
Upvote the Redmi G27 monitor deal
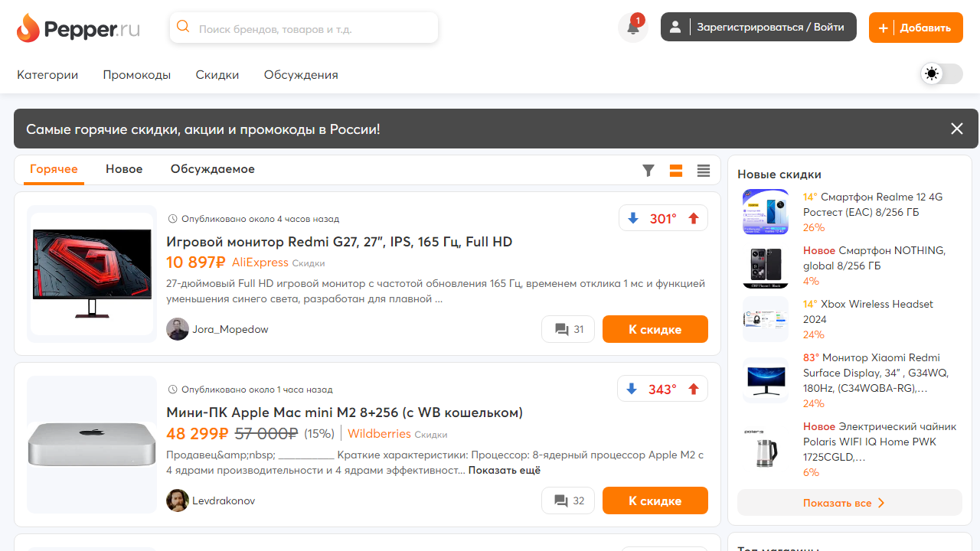(694, 219)
